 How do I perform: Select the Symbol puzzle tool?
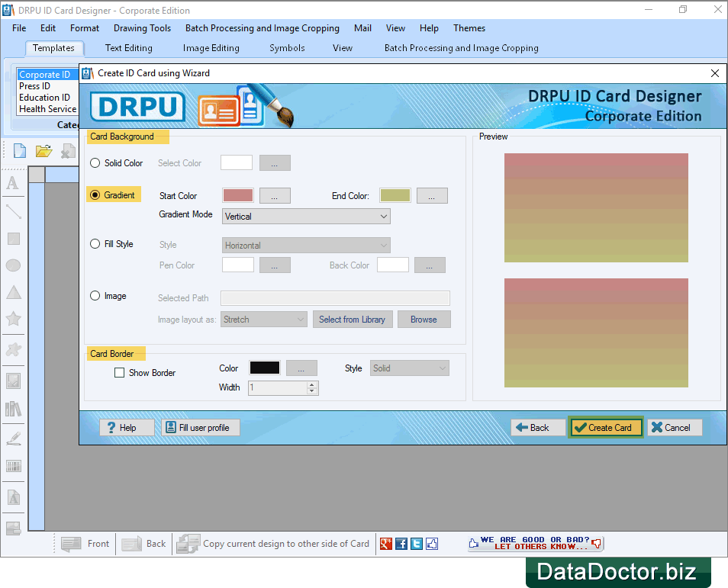coord(14,349)
